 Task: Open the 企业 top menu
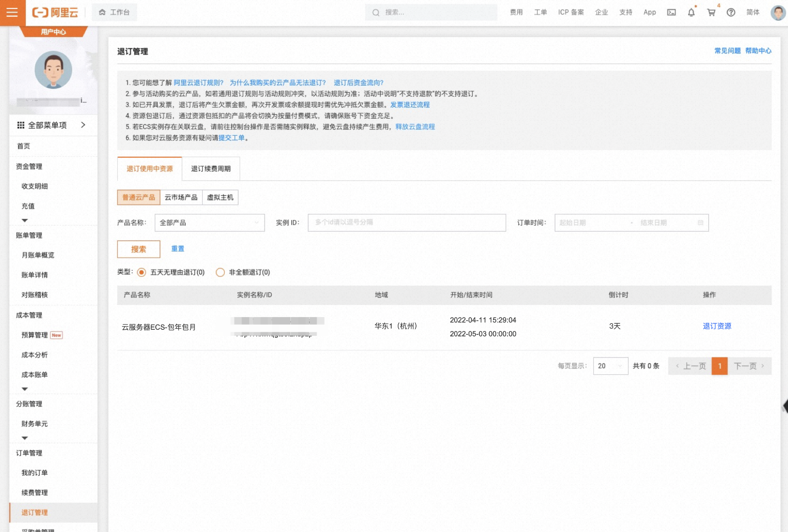[601, 13]
